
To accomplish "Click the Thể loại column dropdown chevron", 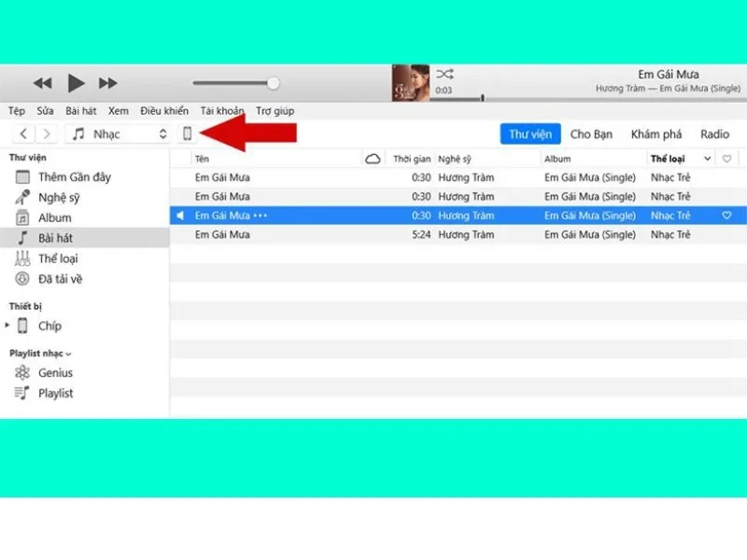I will pyautogui.click(x=708, y=159).
